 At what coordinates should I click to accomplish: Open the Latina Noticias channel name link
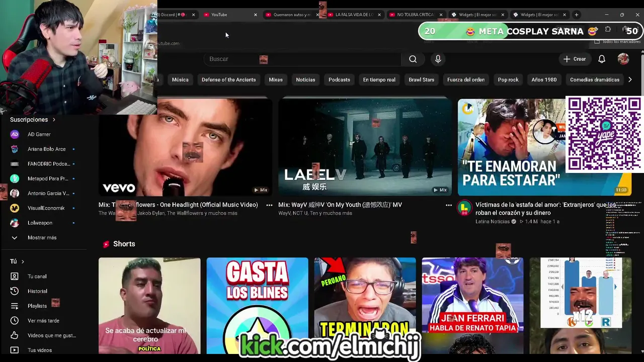tap(493, 222)
